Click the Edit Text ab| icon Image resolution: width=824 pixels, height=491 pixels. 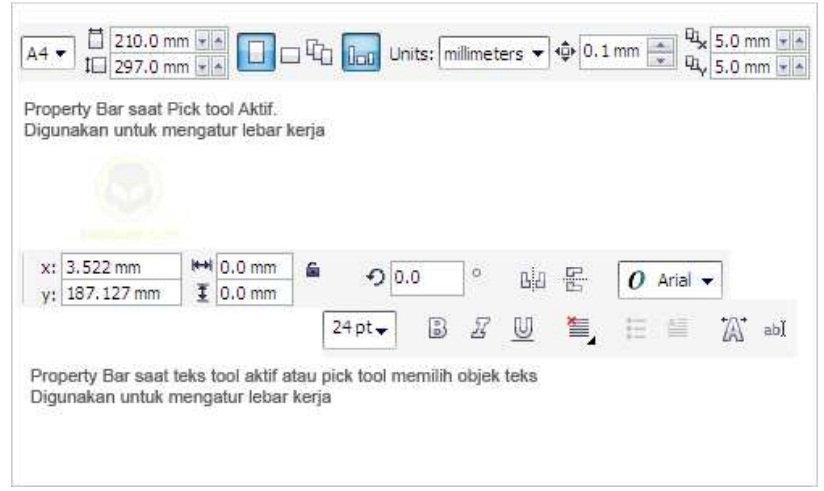(775, 330)
